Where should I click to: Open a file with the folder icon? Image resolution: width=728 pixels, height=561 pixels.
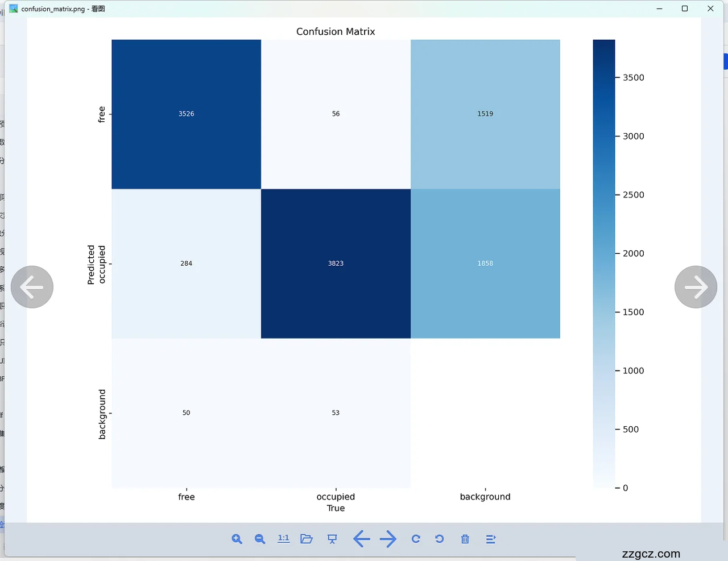pyautogui.click(x=307, y=539)
